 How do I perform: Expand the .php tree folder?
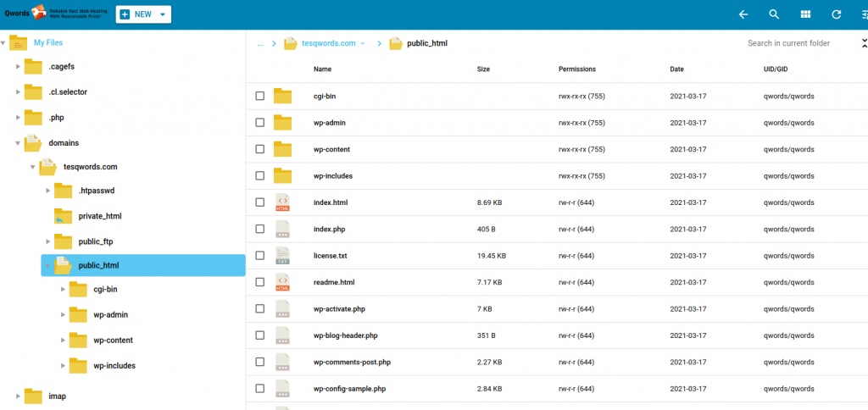click(19, 118)
